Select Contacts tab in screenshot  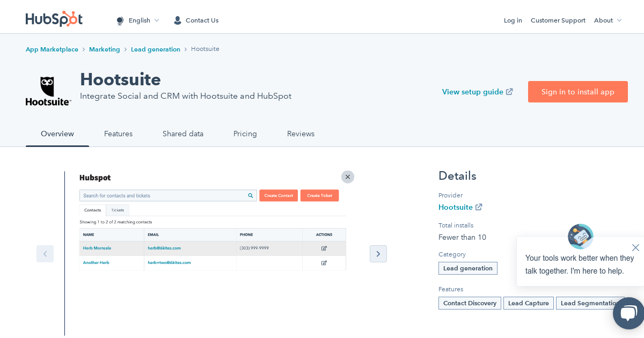(x=93, y=210)
